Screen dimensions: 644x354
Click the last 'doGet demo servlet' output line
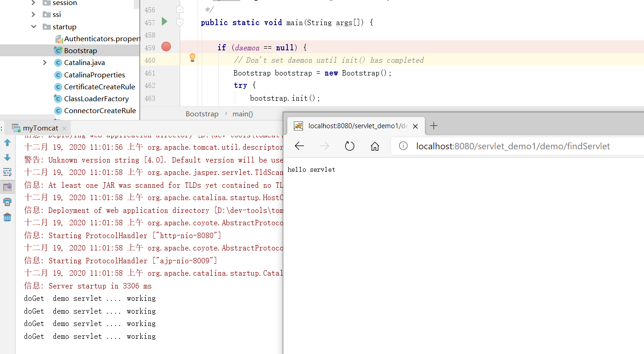tap(90, 336)
